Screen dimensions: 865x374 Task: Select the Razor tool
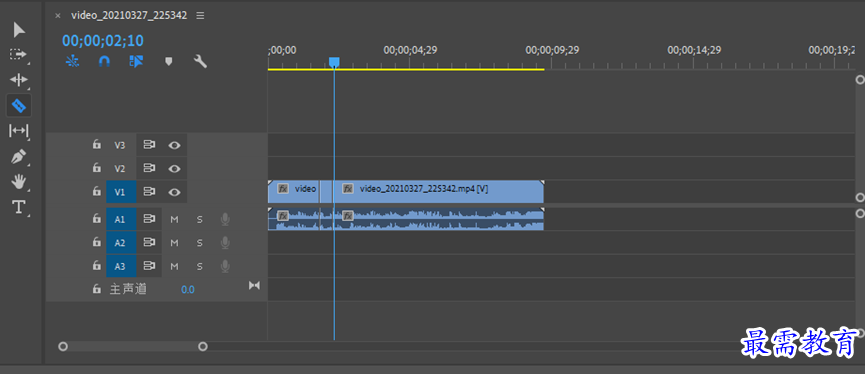(19, 105)
